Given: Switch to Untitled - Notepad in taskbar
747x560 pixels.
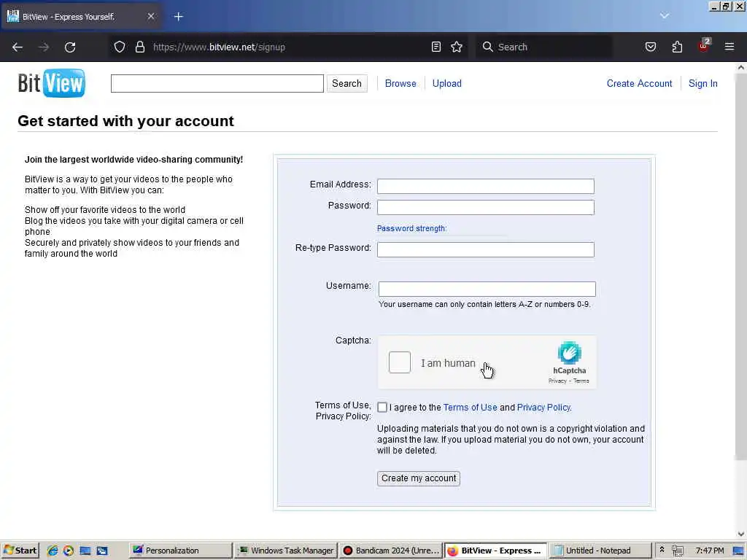Looking at the screenshot, I should point(600,551).
